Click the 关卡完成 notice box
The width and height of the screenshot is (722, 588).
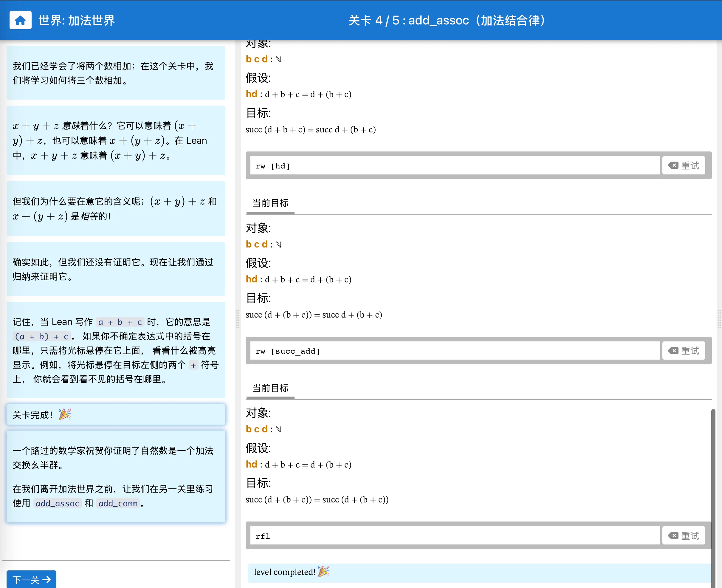coord(116,414)
